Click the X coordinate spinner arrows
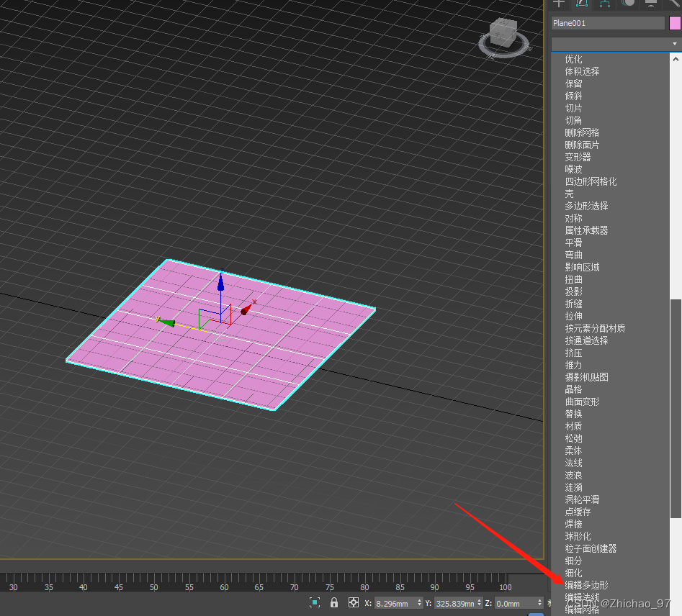This screenshot has width=682, height=616. click(420, 603)
